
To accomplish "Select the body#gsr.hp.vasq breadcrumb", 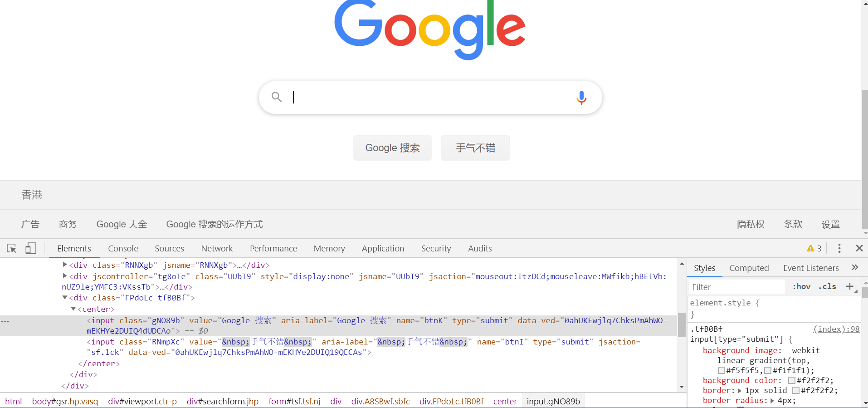I will tap(65, 401).
